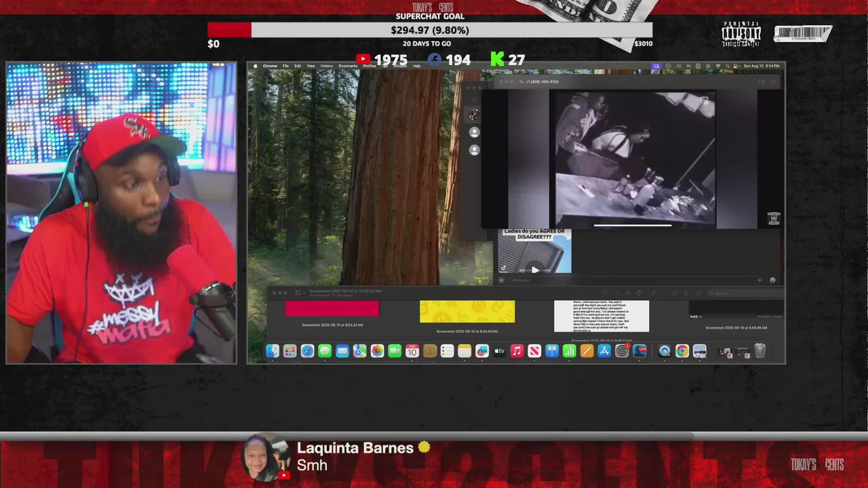Open System Settings in the Dock
868x488 pixels.
point(622,350)
